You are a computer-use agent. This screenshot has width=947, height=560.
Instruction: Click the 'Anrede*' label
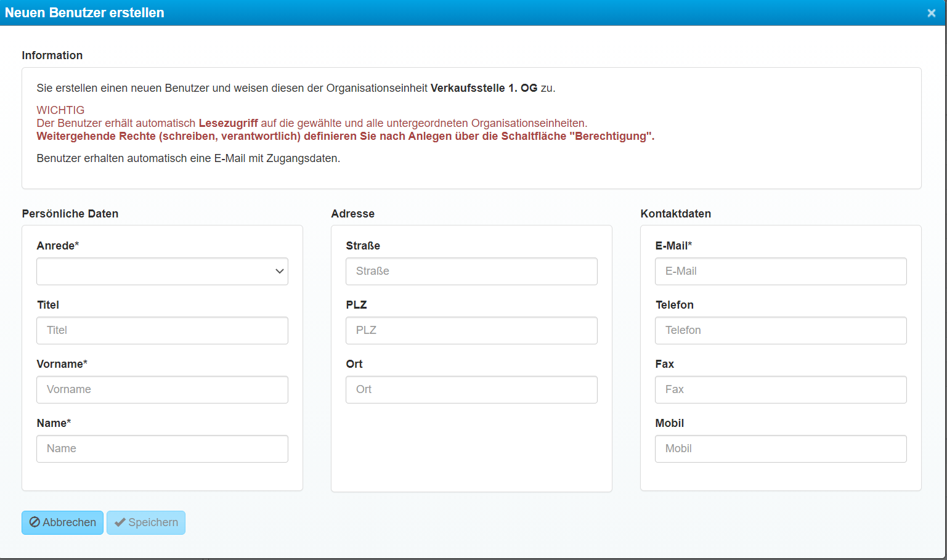pyautogui.click(x=58, y=246)
